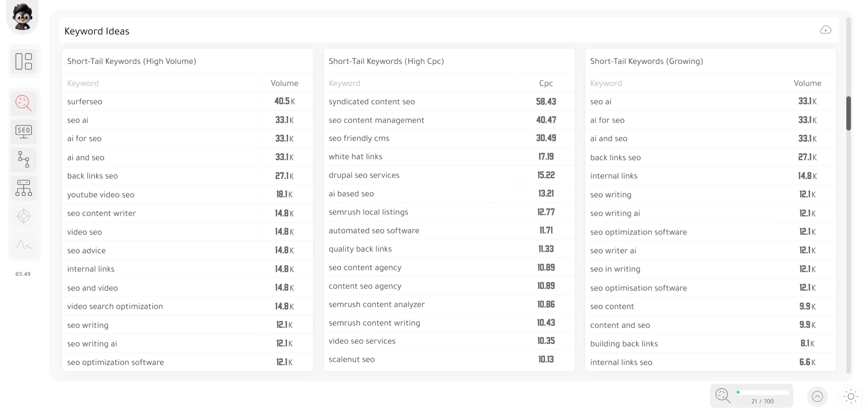The height and width of the screenshot is (411, 868).
Task: Click the 58.43 Cpc value
Action: pyautogui.click(x=546, y=101)
